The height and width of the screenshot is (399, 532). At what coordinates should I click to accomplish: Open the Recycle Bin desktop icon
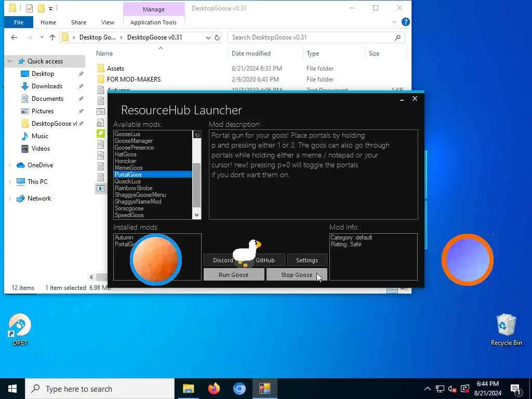(506, 330)
